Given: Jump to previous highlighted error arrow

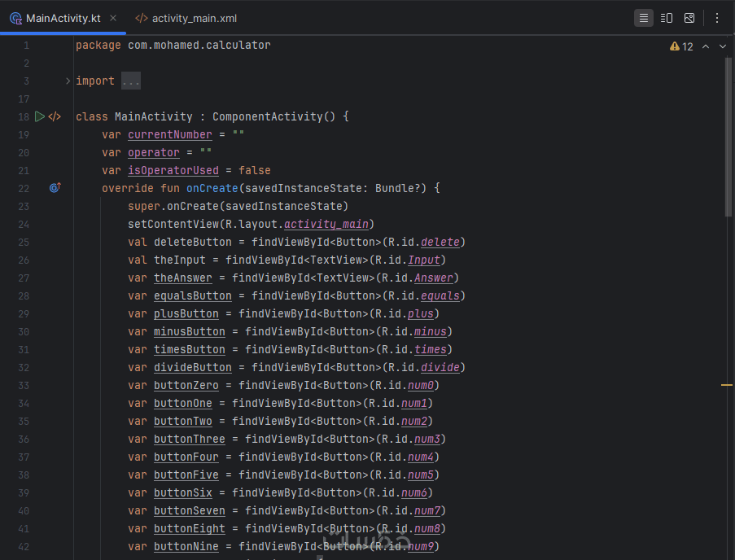Looking at the screenshot, I should point(706,46).
